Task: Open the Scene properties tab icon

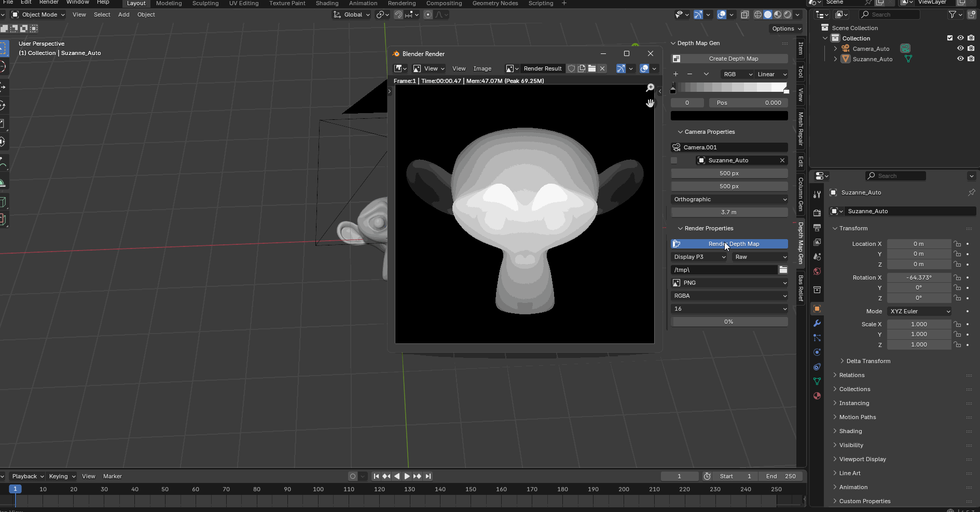Action: pos(817,256)
